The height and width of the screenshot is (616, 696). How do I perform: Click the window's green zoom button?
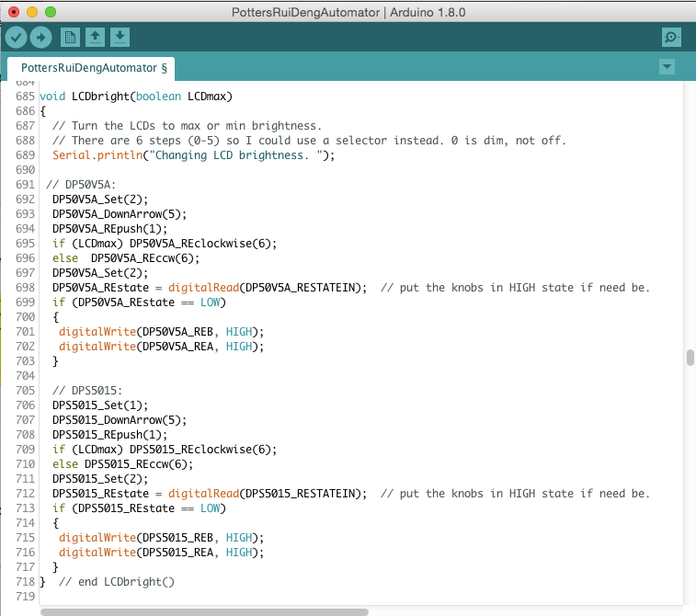(51, 12)
